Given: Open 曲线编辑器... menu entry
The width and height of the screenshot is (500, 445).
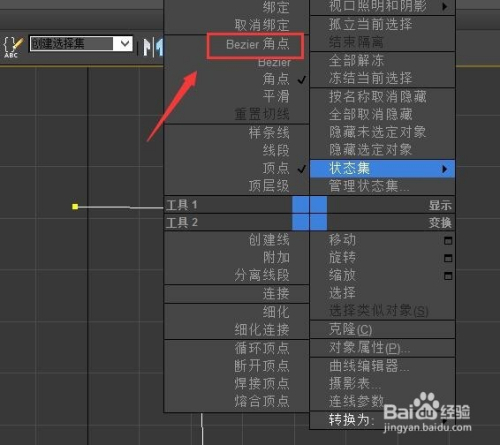Looking at the screenshot, I should click(368, 366).
